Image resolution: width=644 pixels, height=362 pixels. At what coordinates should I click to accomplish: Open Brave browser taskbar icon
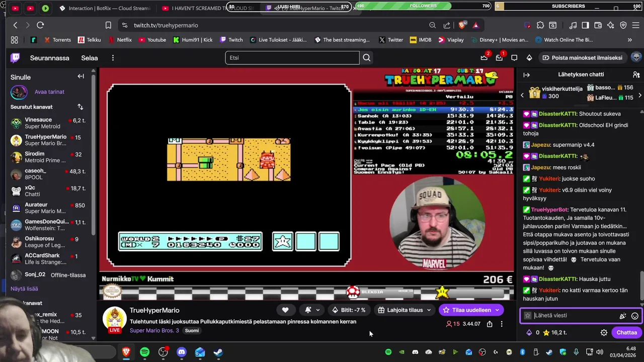click(x=126, y=352)
